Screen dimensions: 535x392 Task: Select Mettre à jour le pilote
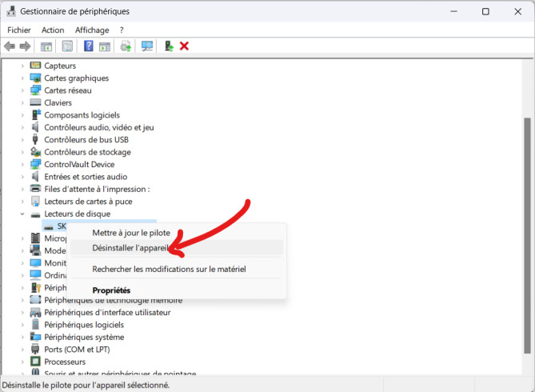pos(130,233)
